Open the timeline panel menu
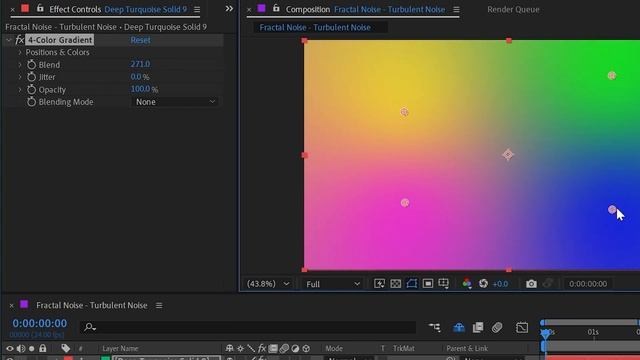Image resolution: width=640 pixels, height=360 pixels. pos(159,305)
